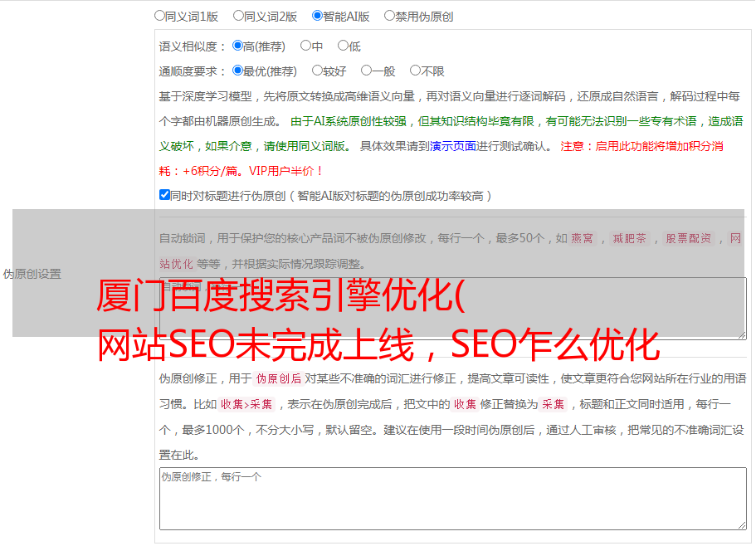Click the 股票配资 example keyword
756x546 pixels.
pos(689,238)
